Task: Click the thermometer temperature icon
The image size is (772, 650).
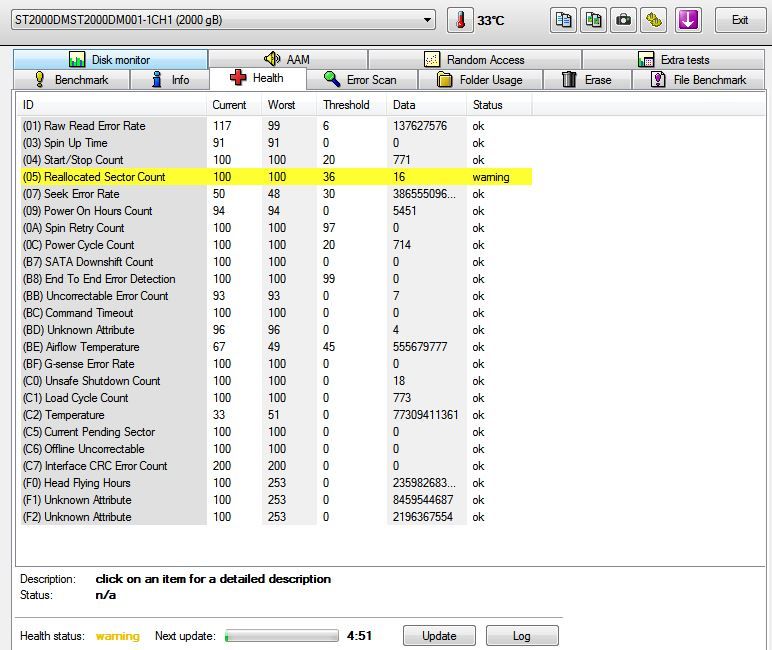Action: (x=460, y=20)
